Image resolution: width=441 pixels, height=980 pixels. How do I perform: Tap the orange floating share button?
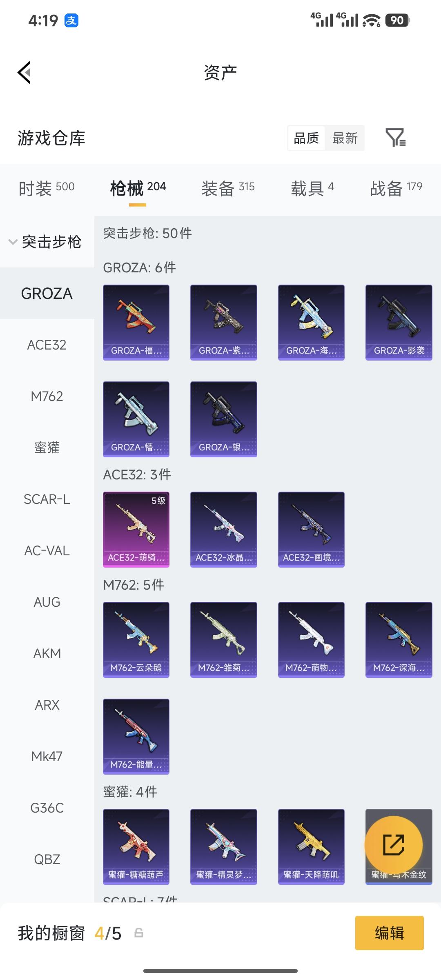[393, 845]
